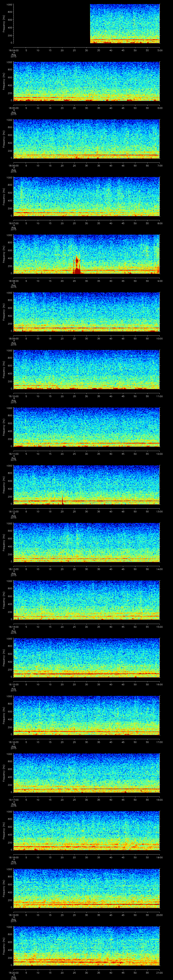Click the 18:12:00 start time label

tap(13, 511)
